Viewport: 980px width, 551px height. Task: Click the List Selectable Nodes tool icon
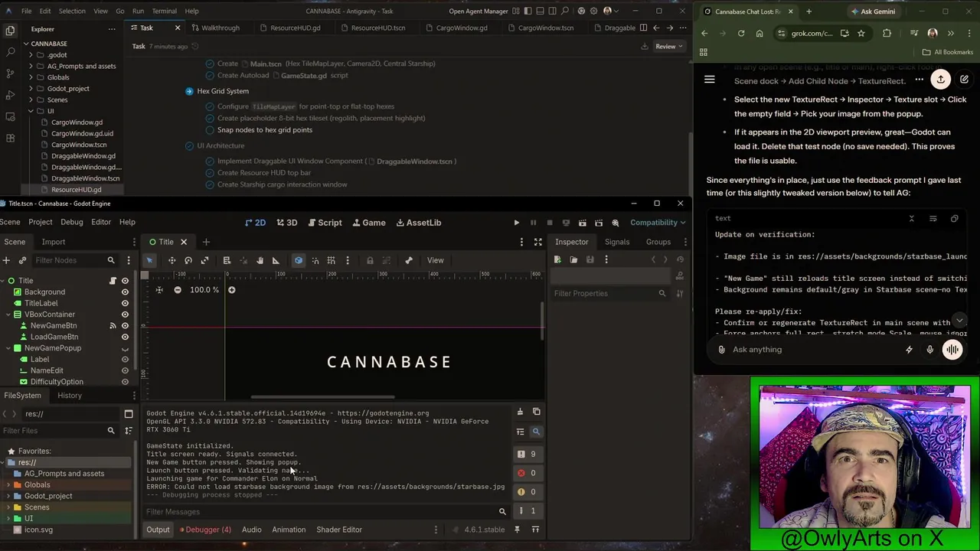pos(227,260)
